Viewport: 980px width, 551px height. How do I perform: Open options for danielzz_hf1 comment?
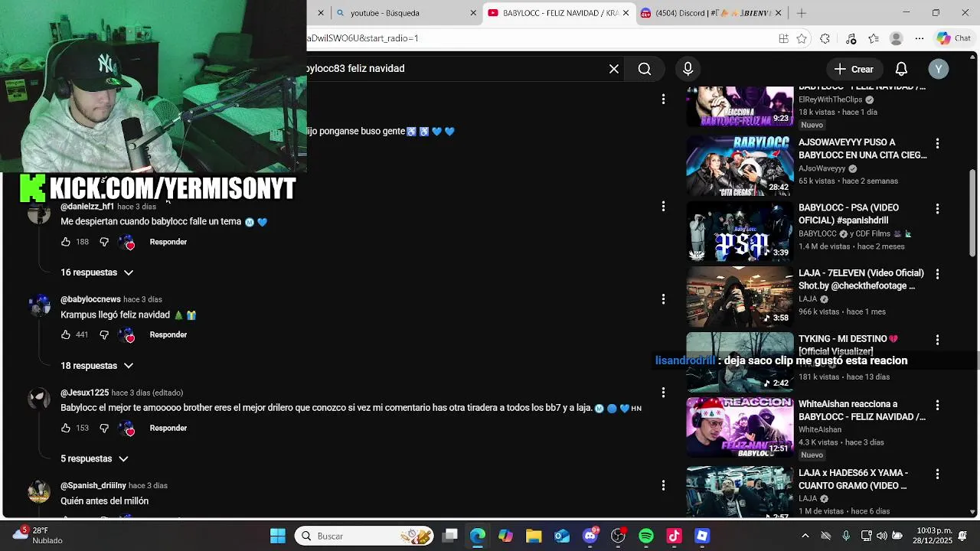pyautogui.click(x=664, y=206)
